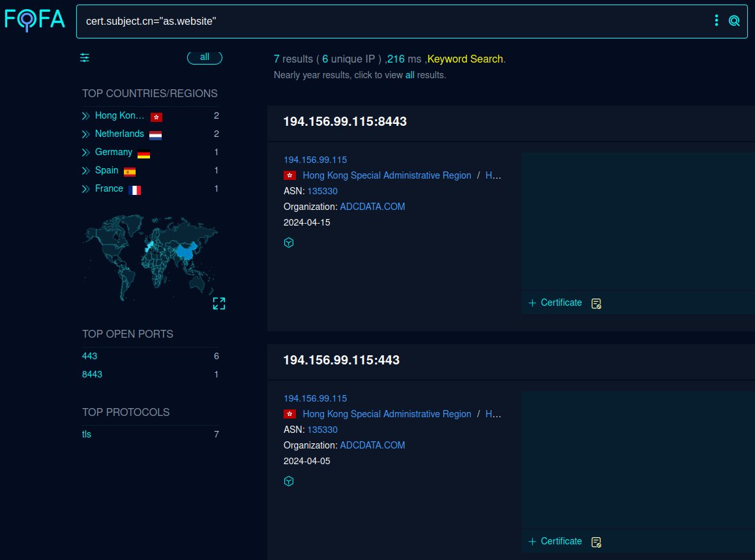755x560 pixels.
Task: Expand France region chevron
Action: coord(85,189)
